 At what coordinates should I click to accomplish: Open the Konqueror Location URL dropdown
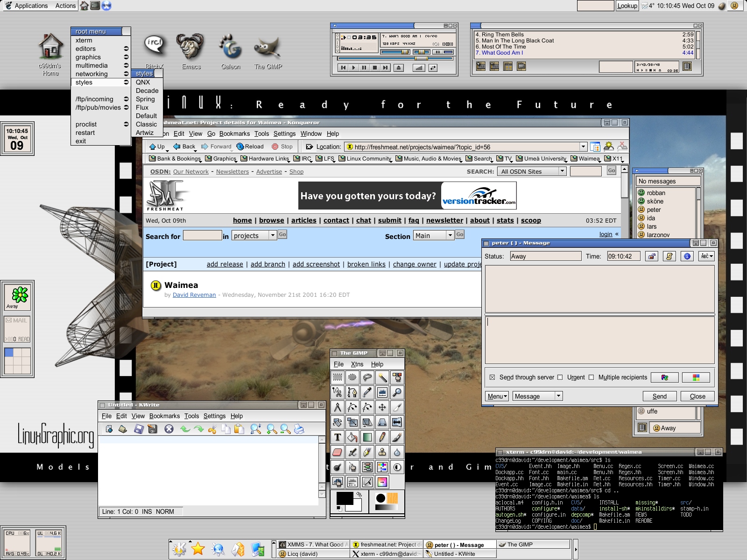point(583,147)
